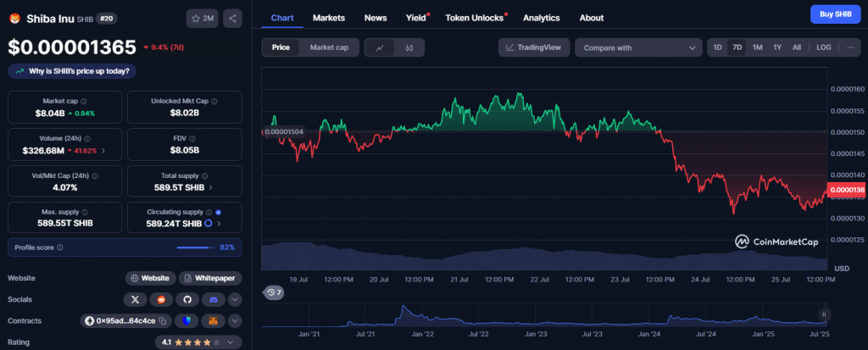Open the Discord social link
This screenshot has height=350, width=868.
click(213, 300)
